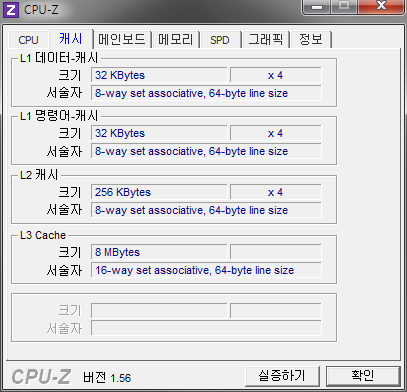Click the CPU-Z logo at bottom left
The image size is (407, 392).
click(x=41, y=377)
